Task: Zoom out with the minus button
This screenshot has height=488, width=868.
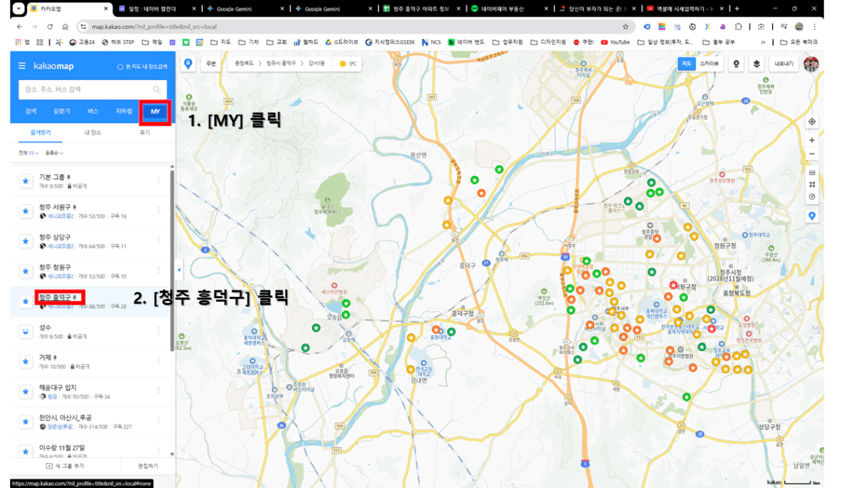Action: [x=812, y=154]
